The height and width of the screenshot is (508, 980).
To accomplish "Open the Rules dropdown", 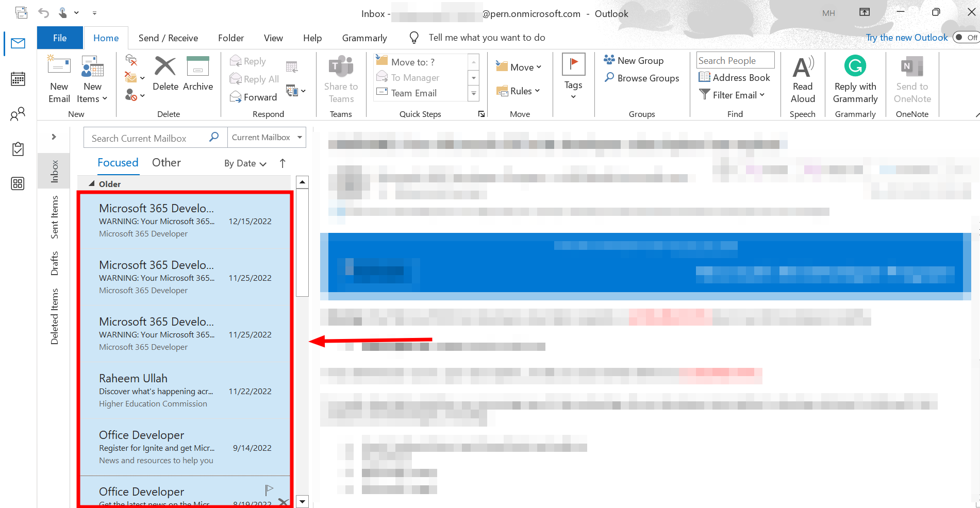I will [x=519, y=91].
